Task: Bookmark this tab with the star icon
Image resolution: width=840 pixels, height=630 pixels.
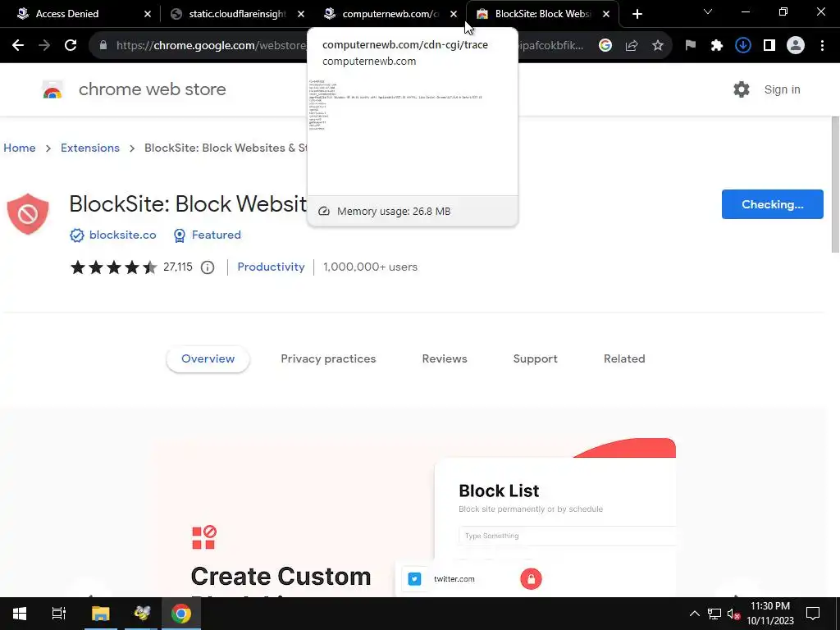Action: [x=658, y=46]
